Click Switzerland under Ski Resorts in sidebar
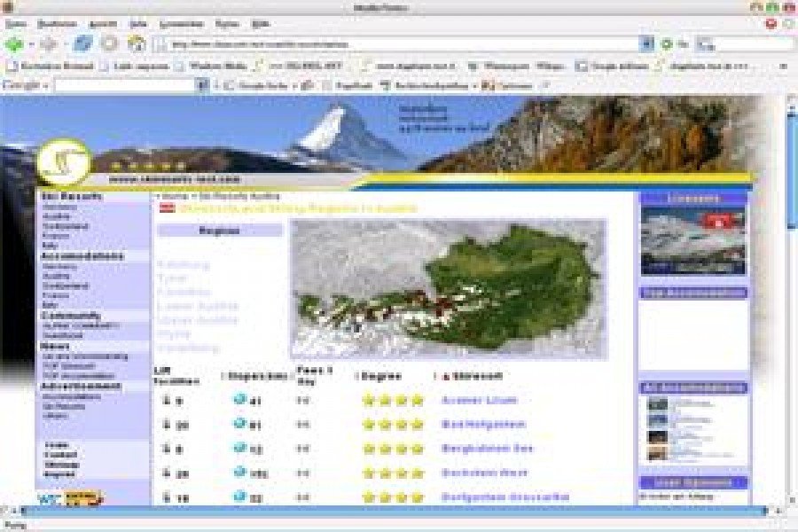Screen dimensions: 798x532 [x=65, y=227]
